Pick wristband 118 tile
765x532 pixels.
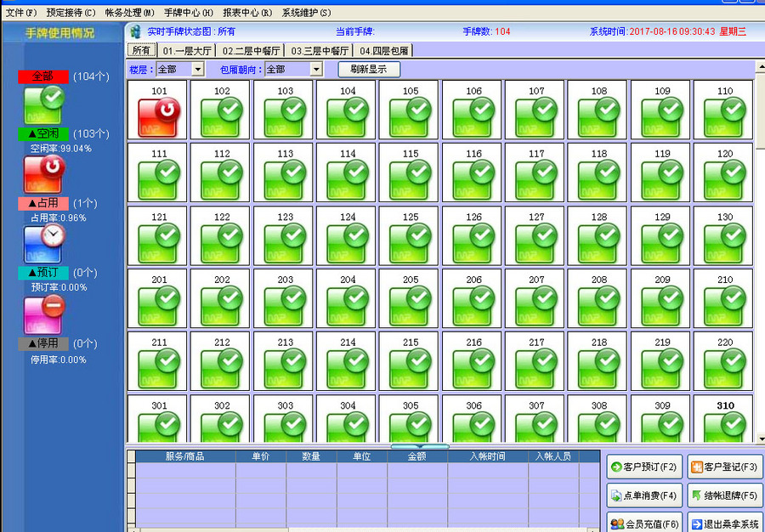pyautogui.click(x=598, y=173)
